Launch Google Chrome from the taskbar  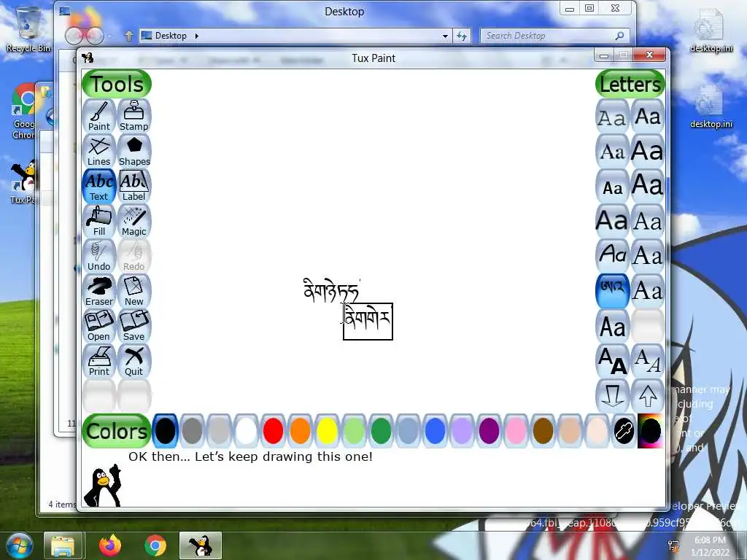155,545
